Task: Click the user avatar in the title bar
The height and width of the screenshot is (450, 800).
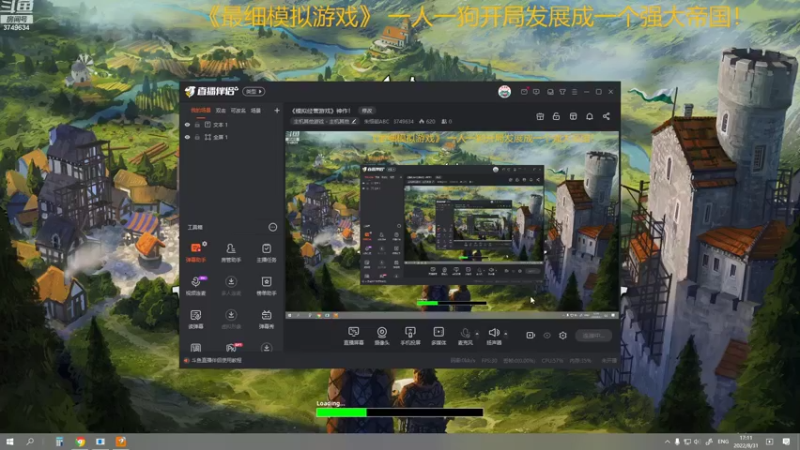Action: coord(504,91)
